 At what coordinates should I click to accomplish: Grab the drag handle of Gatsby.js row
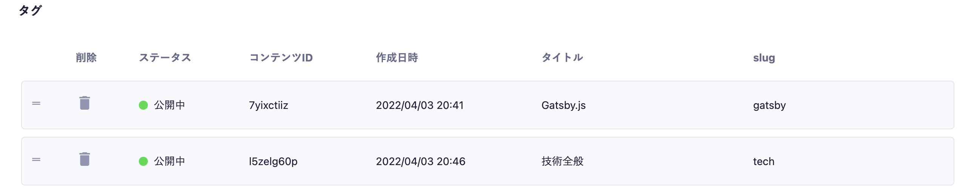click(x=36, y=103)
